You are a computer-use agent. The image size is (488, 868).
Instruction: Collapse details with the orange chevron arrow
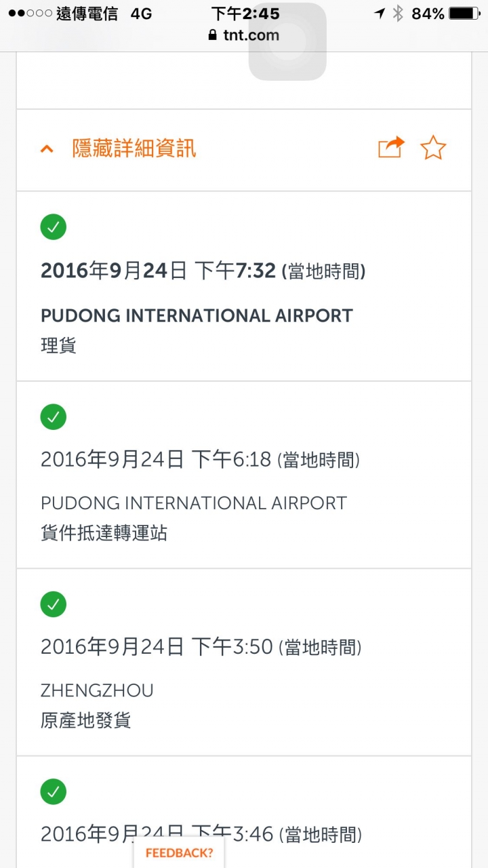point(47,149)
